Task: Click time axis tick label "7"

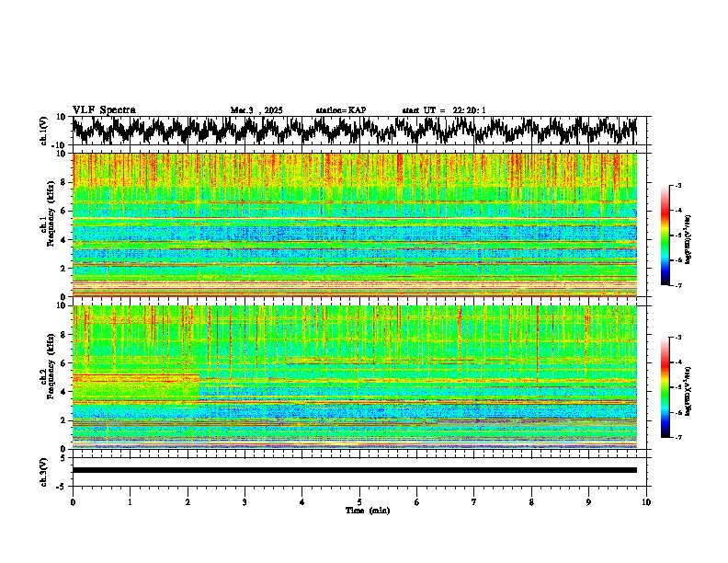Action: 474,502
